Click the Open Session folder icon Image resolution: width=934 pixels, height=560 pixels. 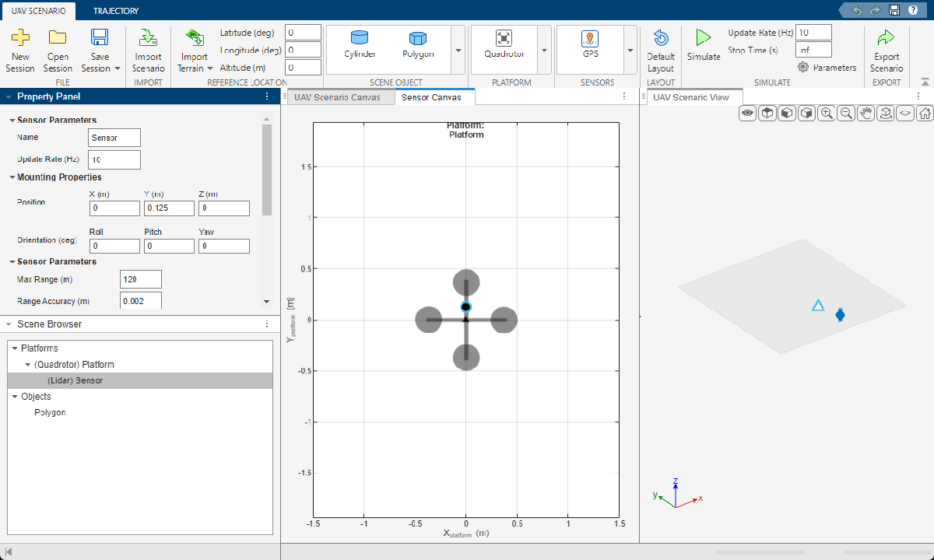[58, 37]
